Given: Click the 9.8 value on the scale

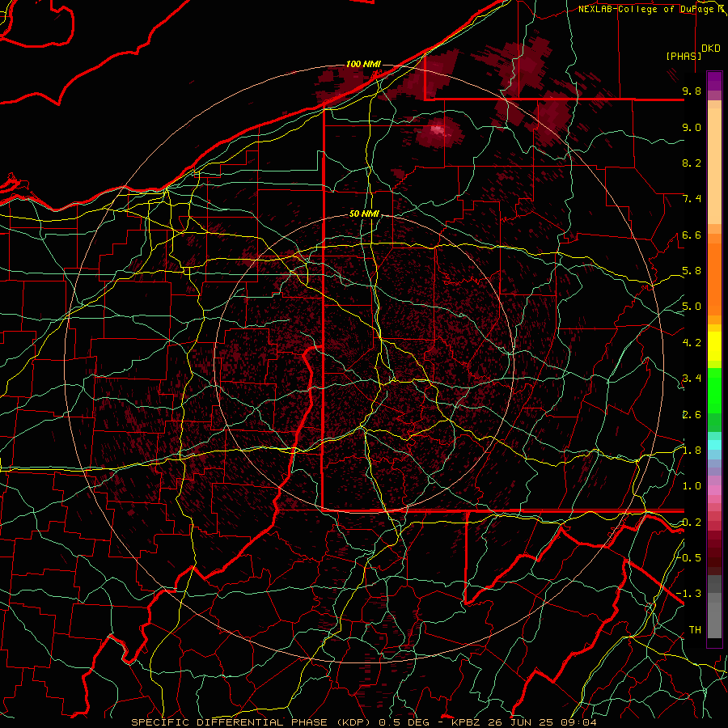Looking at the screenshot, I should pyautogui.click(x=692, y=91).
